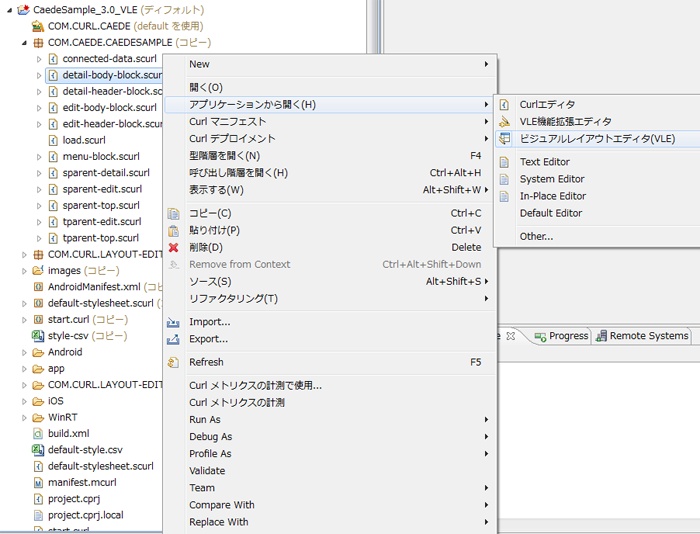Click the コピー(C) copy icon

(174, 213)
